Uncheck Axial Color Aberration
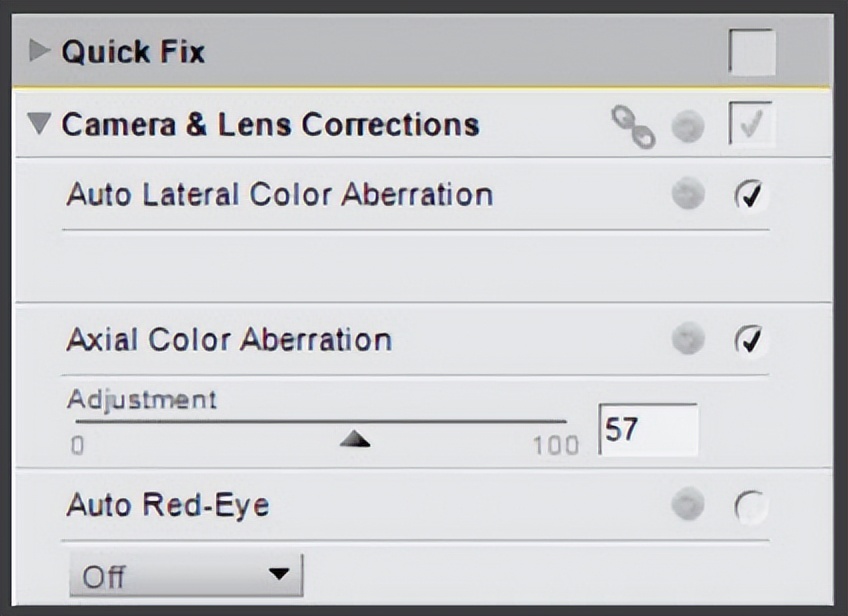 click(x=750, y=340)
